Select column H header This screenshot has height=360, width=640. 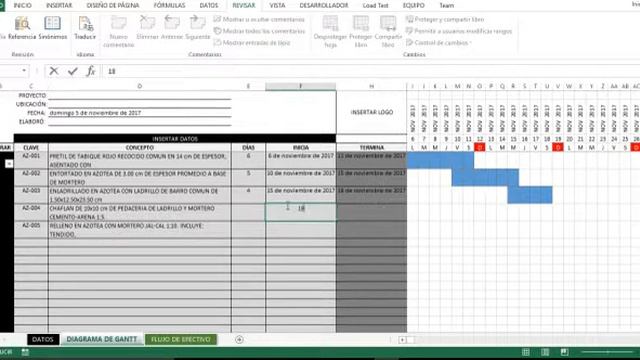click(x=371, y=86)
